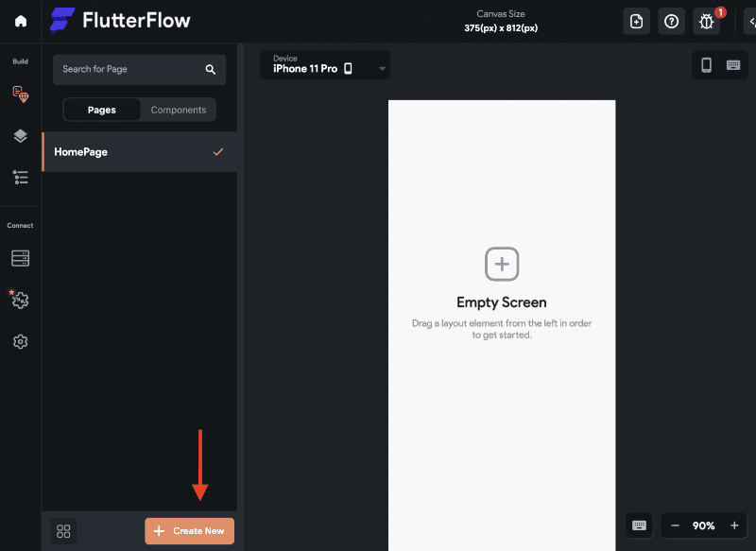This screenshot has width=756, height=551.
Task: Zoom out with the minus button
Action: [675, 525]
